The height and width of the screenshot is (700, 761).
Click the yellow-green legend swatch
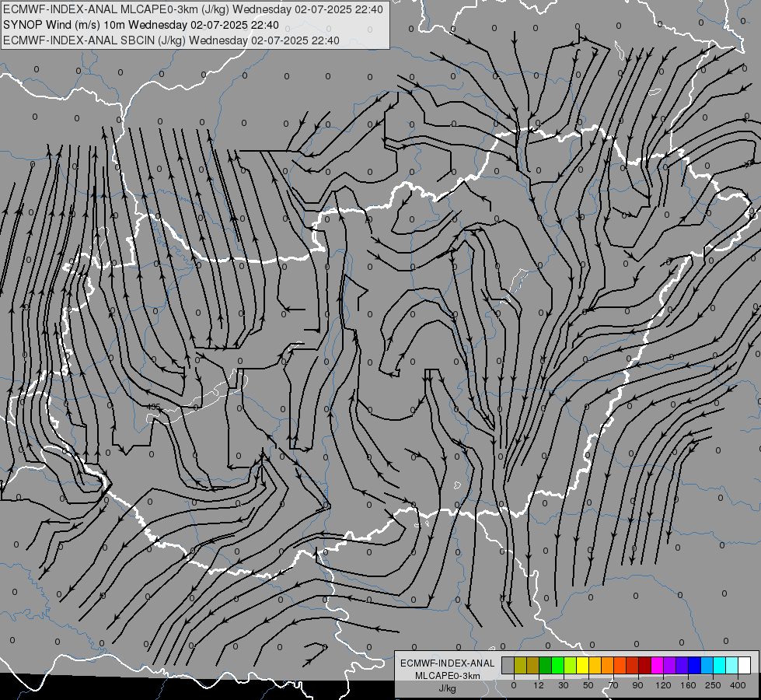(x=571, y=665)
